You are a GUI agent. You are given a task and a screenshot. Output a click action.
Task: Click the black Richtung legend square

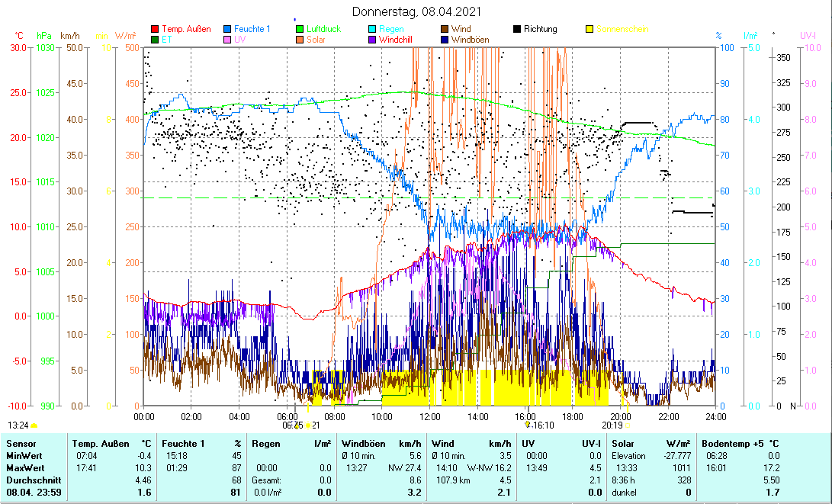click(x=518, y=29)
